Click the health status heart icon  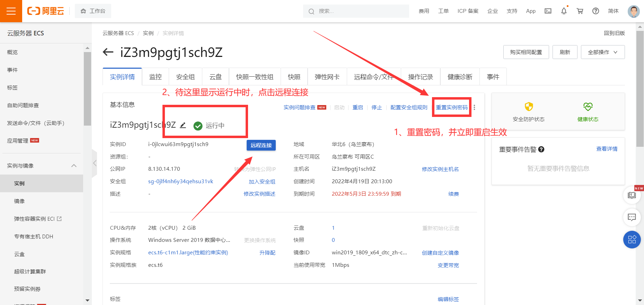(588, 107)
